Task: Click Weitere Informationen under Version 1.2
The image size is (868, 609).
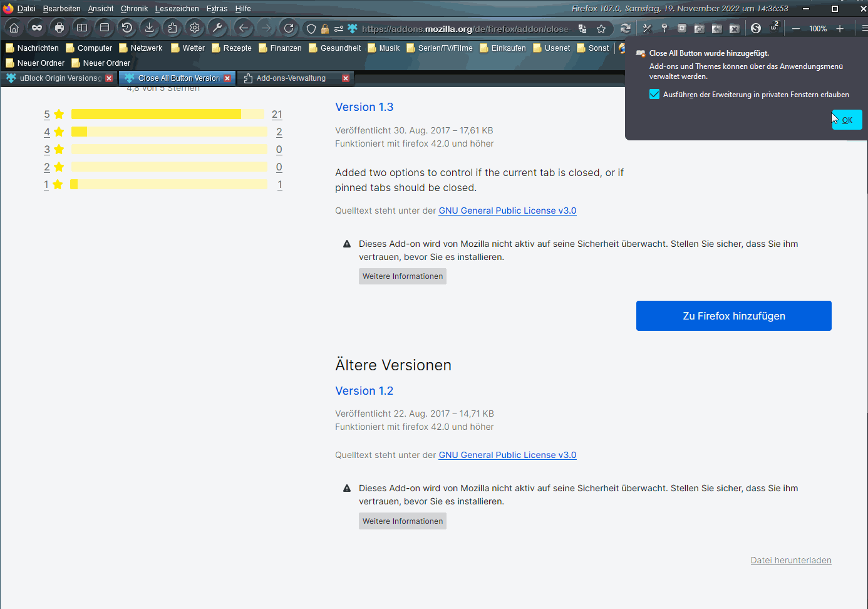Action: (x=403, y=521)
